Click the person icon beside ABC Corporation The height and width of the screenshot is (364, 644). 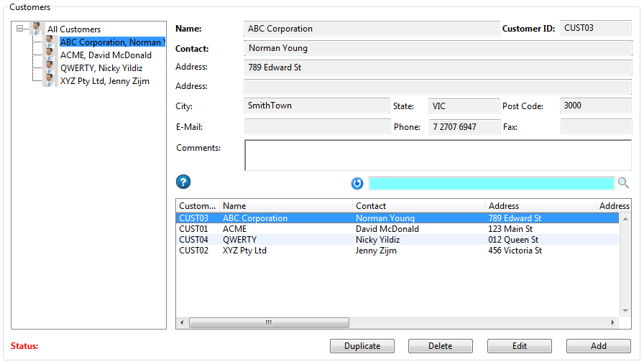(50, 42)
